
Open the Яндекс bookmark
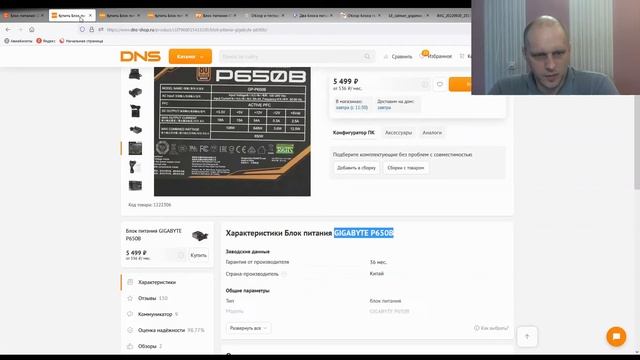(46, 41)
